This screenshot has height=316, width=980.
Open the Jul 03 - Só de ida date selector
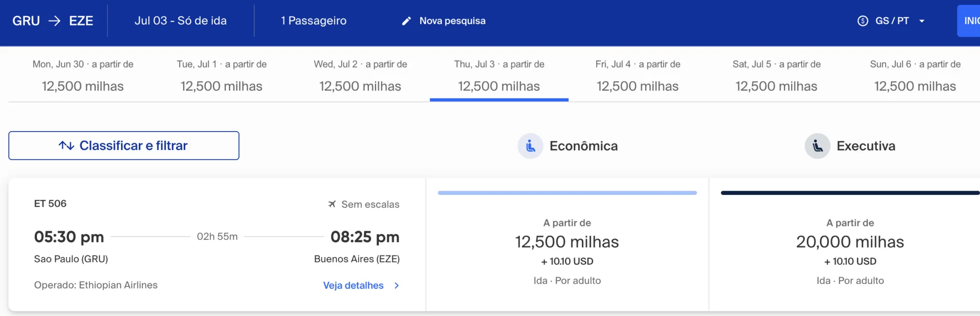(181, 21)
